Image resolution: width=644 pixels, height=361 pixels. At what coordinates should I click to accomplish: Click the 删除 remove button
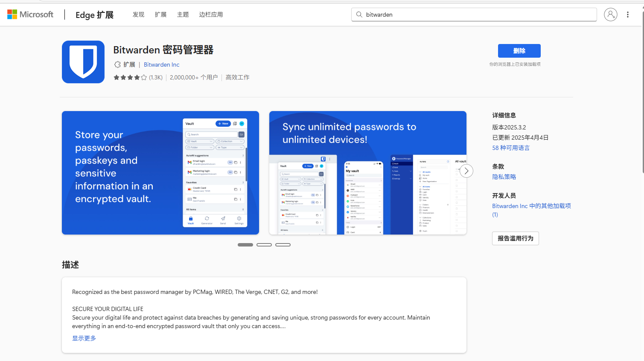[x=519, y=51]
